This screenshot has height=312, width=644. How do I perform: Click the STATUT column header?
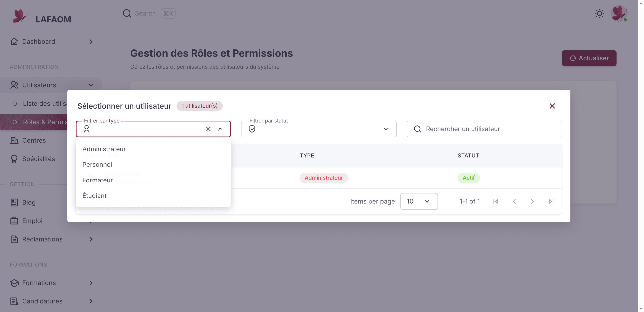(x=468, y=156)
